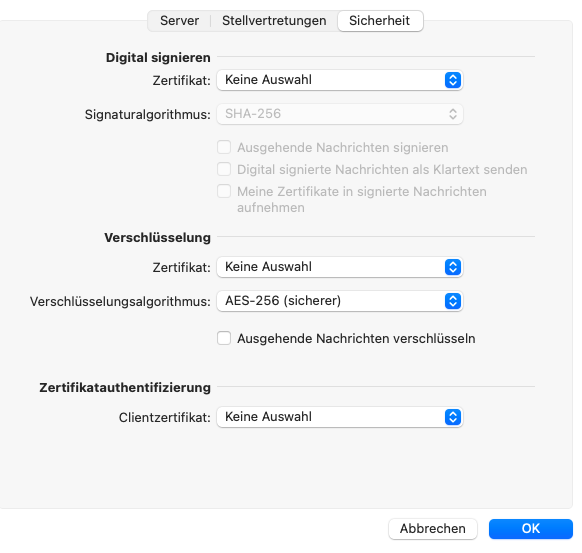Toggle Digital signierte Nachrichten als Klartext senden
The image size is (582, 553).
coord(224,169)
